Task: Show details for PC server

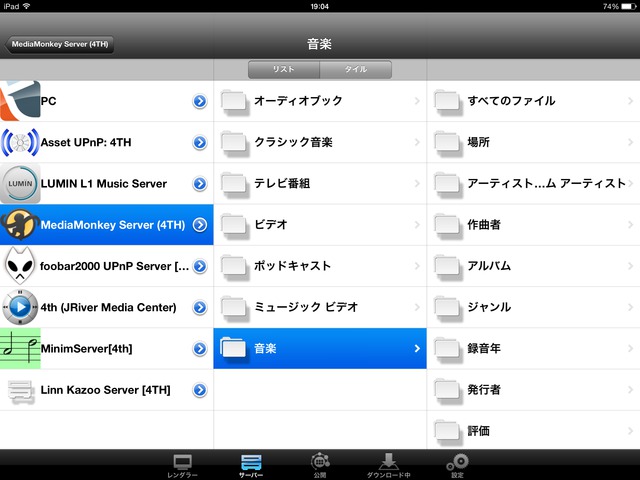Action: [200, 101]
